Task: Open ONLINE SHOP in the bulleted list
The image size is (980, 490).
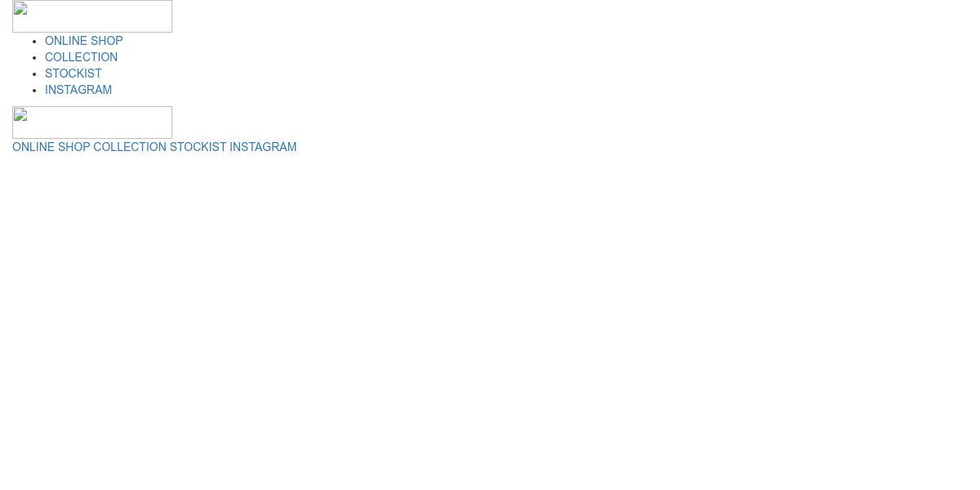Action: [84, 41]
